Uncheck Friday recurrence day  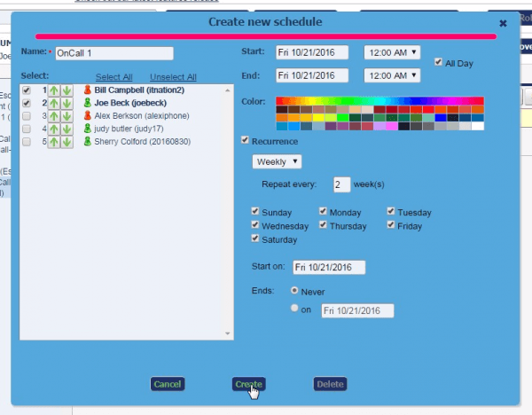(391, 225)
